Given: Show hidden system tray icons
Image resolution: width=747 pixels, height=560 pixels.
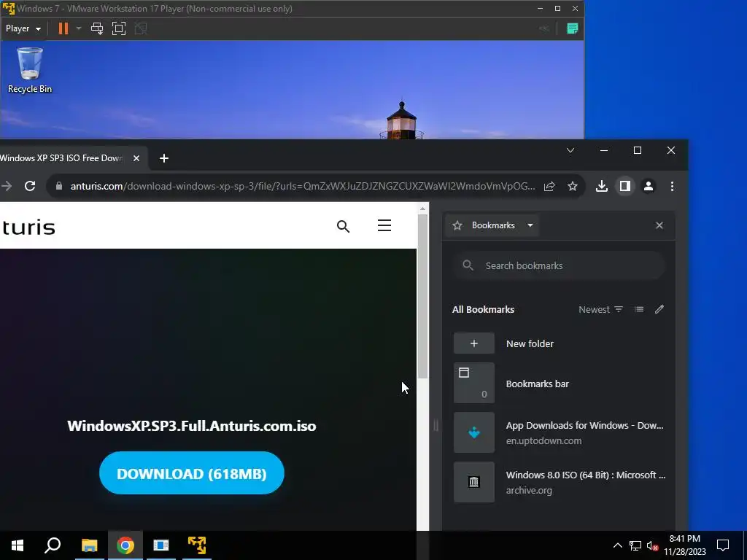Looking at the screenshot, I should pyautogui.click(x=617, y=545).
